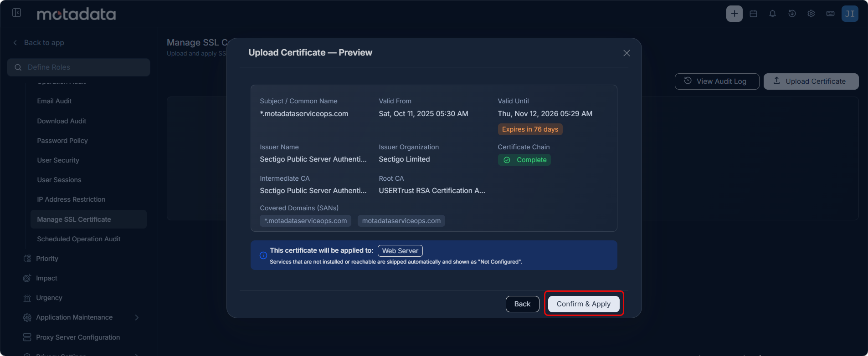Open Password Policy menu item

pos(62,141)
